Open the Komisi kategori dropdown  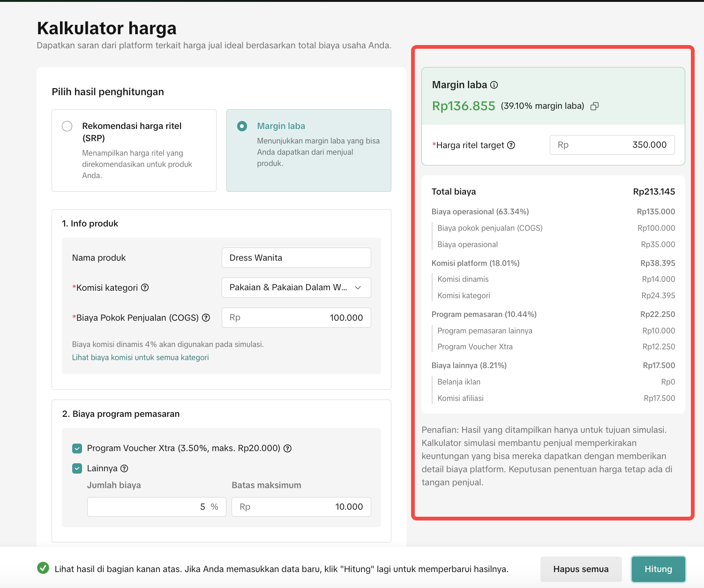point(296,287)
